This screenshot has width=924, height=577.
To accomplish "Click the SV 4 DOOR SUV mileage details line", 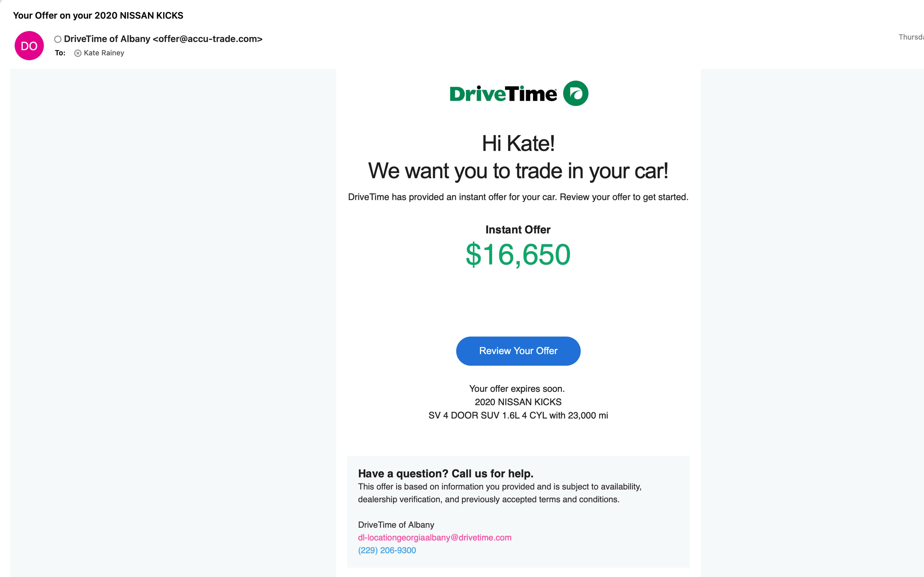I will [x=518, y=416].
